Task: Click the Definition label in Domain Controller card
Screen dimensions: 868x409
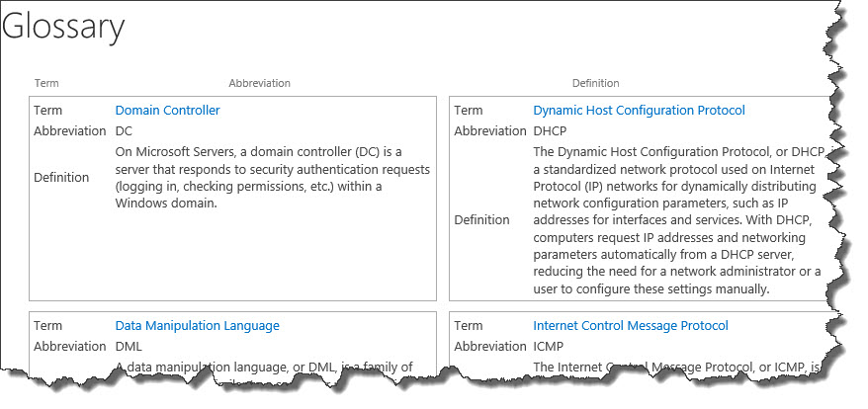Action: coord(61,178)
